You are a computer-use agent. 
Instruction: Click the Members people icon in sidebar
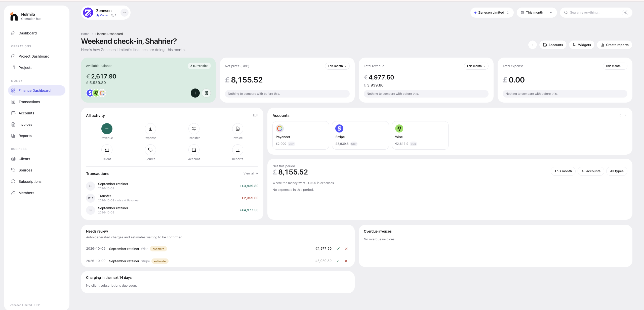[13, 193]
